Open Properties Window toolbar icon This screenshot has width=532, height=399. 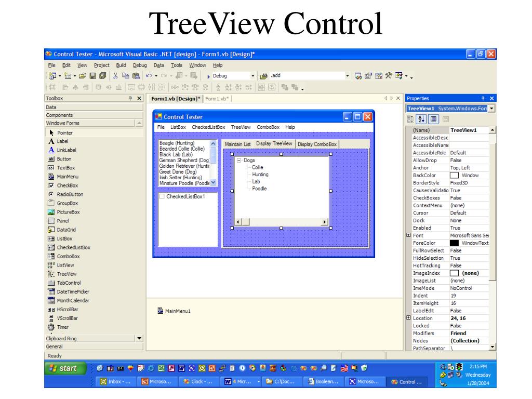coord(368,76)
